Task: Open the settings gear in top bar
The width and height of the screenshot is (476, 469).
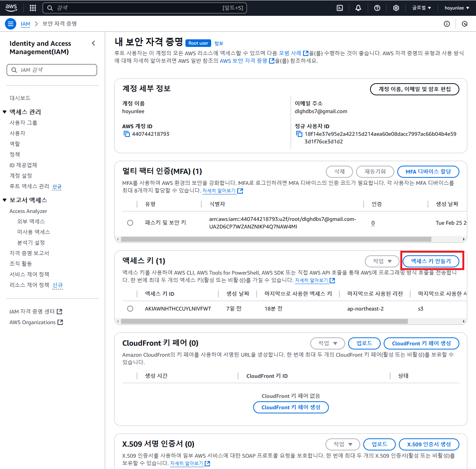Action: point(396,8)
